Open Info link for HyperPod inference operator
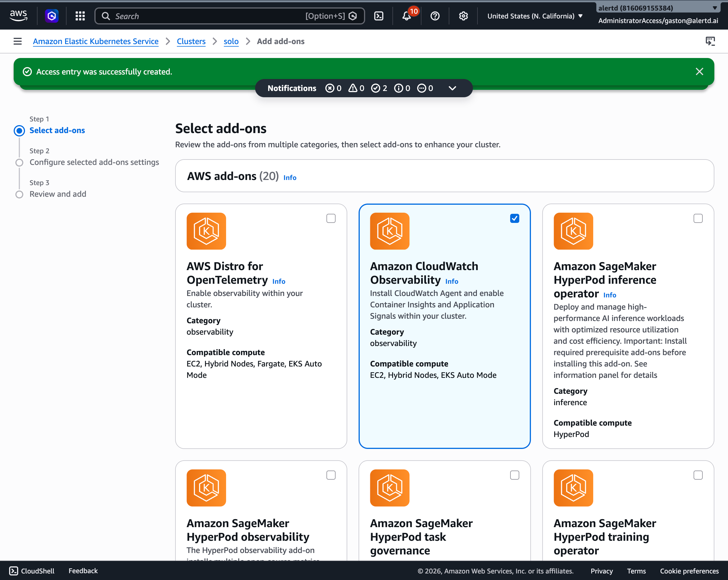 pyautogui.click(x=609, y=295)
